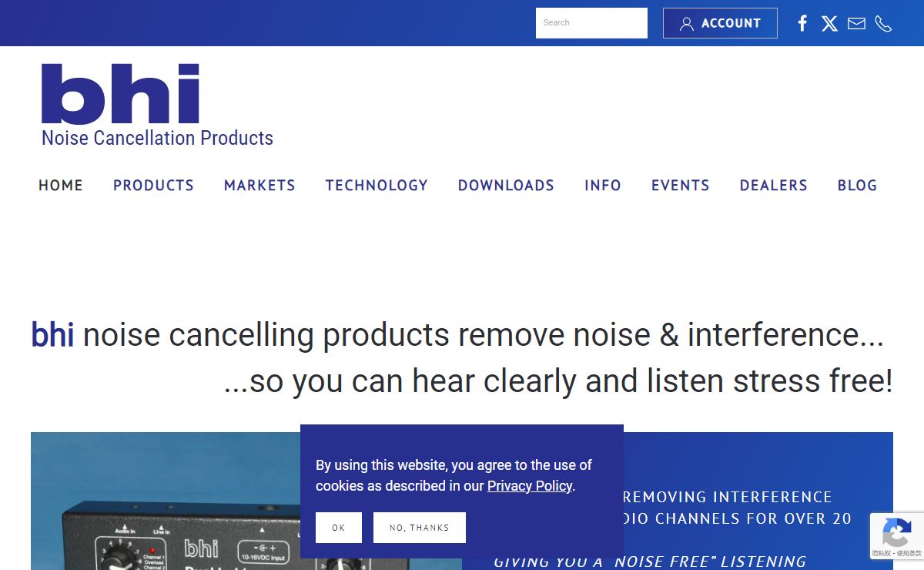Screen dimensions: 924x570
Task: Open the Account button
Action: [720, 23]
